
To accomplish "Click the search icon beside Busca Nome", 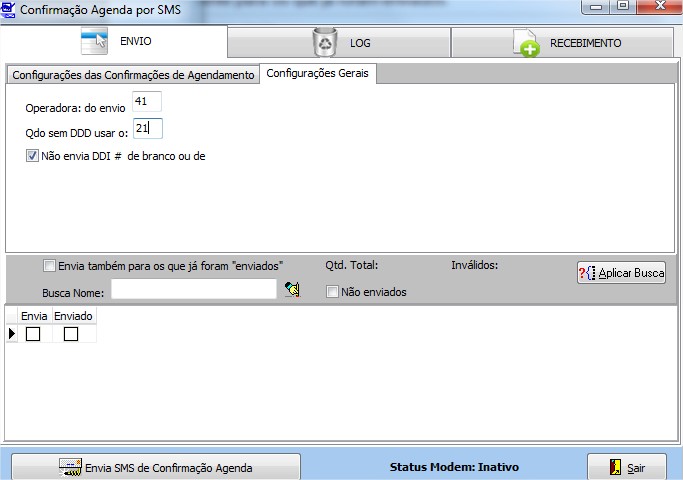I will click(x=292, y=290).
